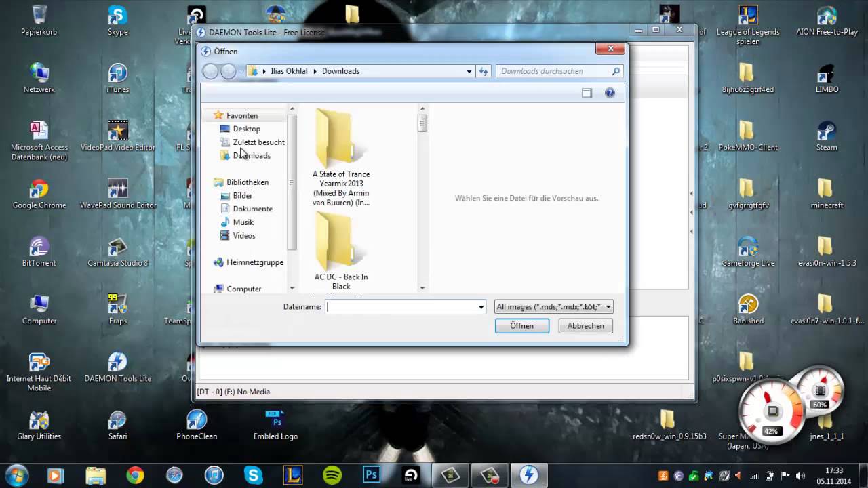
Task: Click the AION Free-to-Play desktop icon
Action: tap(827, 21)
